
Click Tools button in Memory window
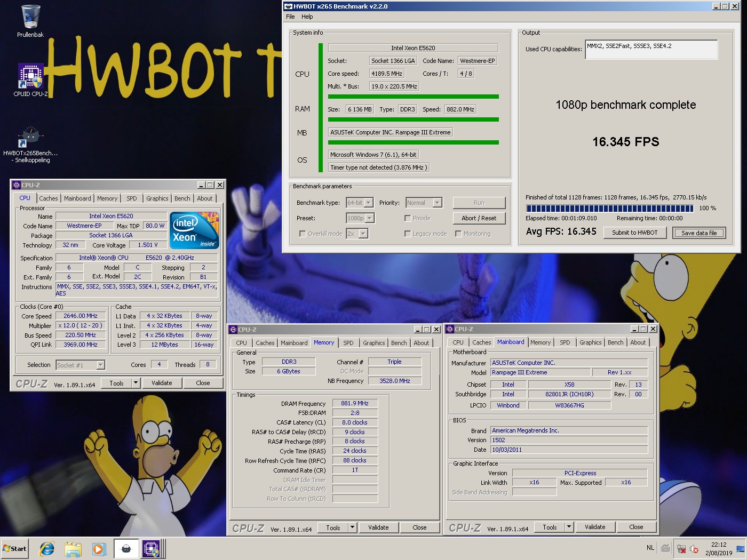pos(333,527)
